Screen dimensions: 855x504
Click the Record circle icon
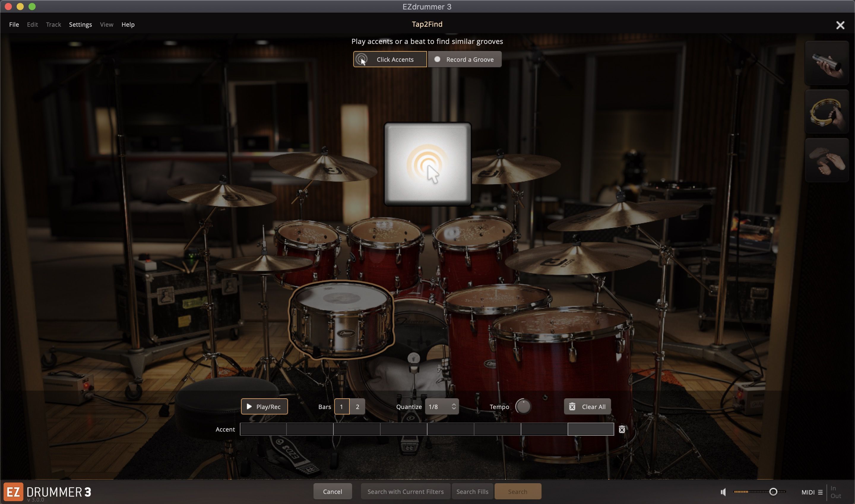click(437, 59)
